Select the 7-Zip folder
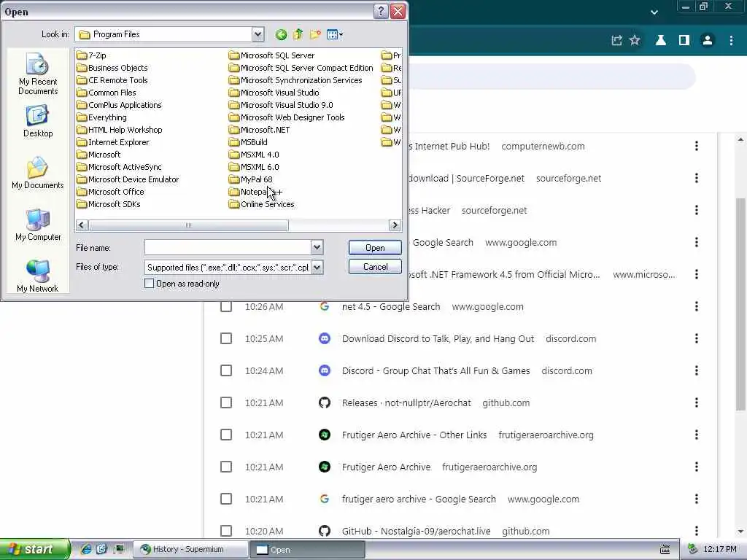This screenshot has width=747, height=560. [x=91, y=55]
